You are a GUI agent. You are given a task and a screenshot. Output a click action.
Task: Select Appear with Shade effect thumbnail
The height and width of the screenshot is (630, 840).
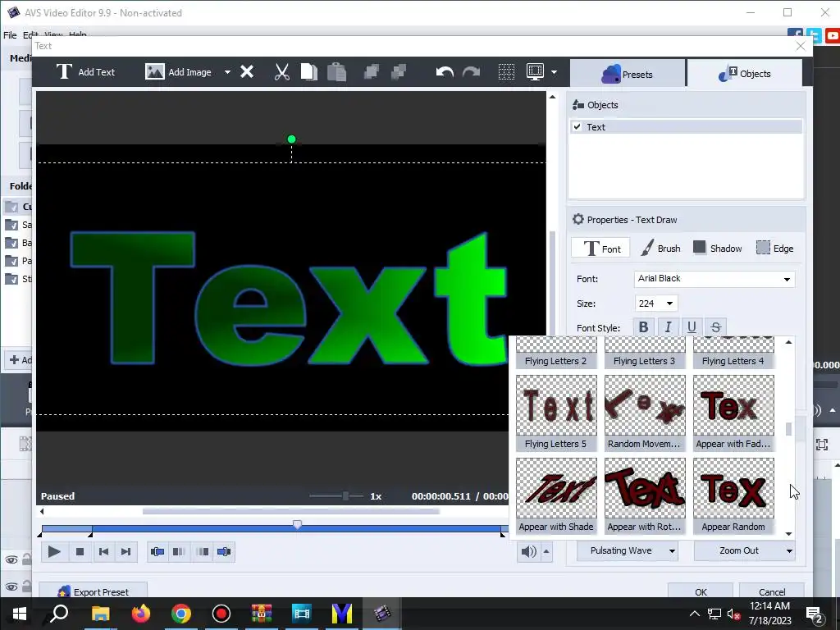[556, 495]
